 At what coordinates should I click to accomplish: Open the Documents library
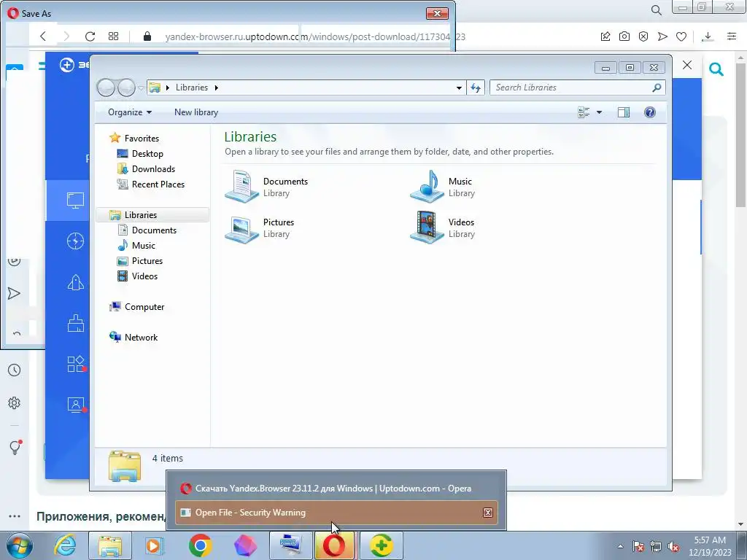pos(267,187)
